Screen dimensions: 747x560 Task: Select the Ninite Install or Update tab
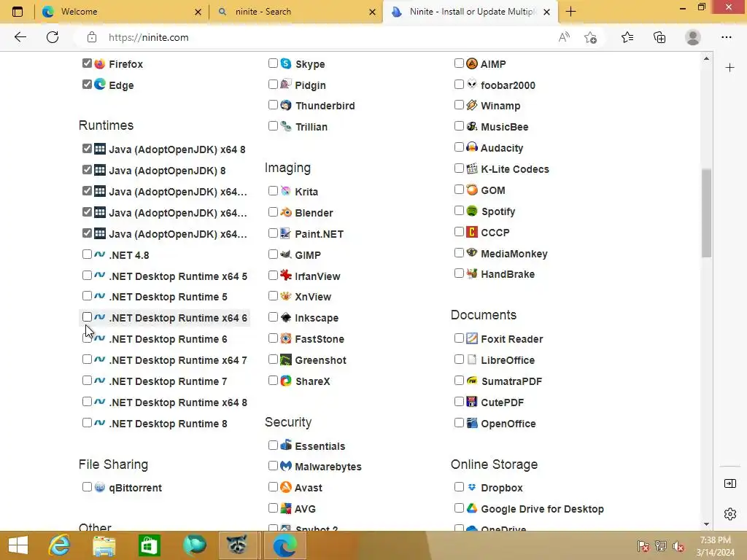coord(469,12)
